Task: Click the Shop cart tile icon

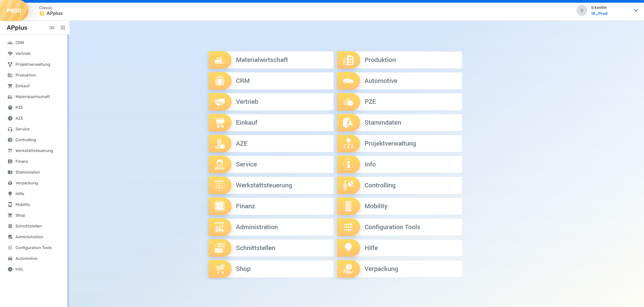Action: 220,269
